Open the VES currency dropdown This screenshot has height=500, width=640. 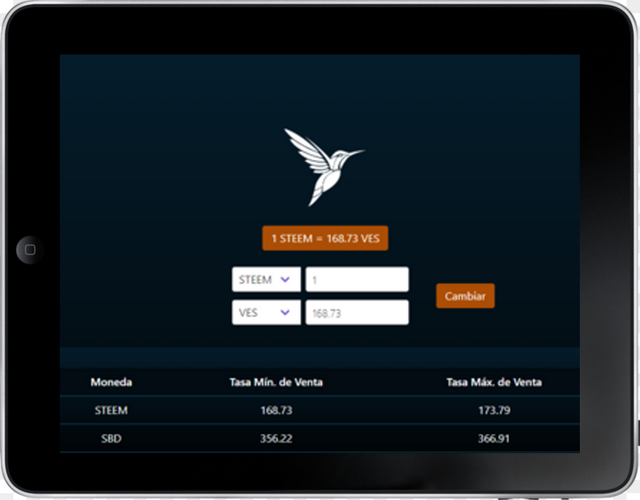coord(266,313)
